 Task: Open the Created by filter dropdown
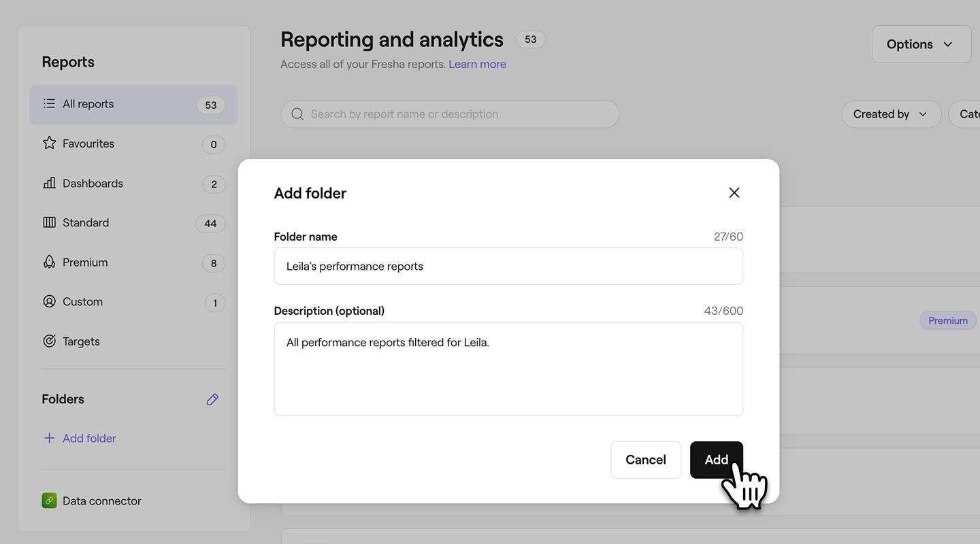click(x=891, y=114)
